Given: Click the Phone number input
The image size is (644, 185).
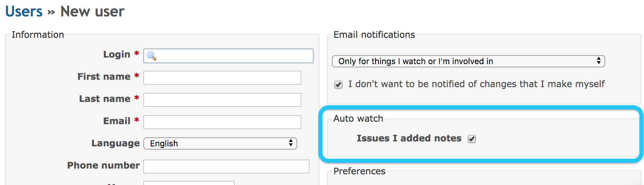Looking at the screenshot, I should tap(226, 166).
